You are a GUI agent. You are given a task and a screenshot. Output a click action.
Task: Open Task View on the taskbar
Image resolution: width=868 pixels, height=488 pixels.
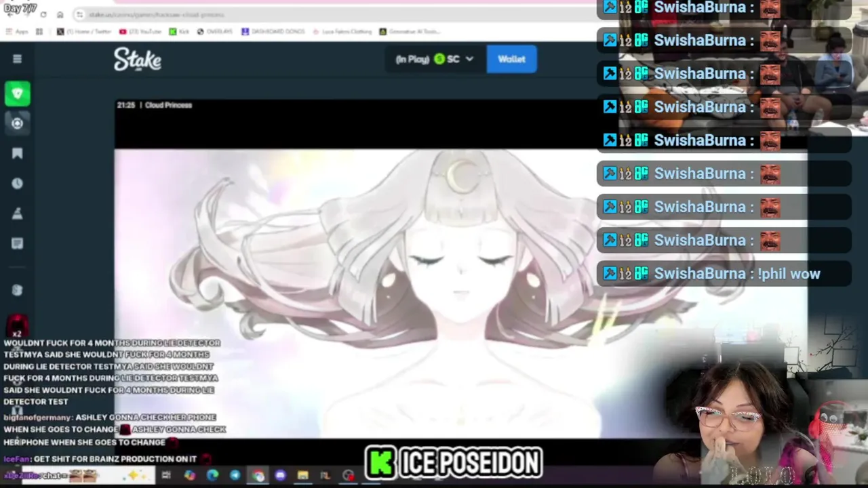click(x=166, y=476)
